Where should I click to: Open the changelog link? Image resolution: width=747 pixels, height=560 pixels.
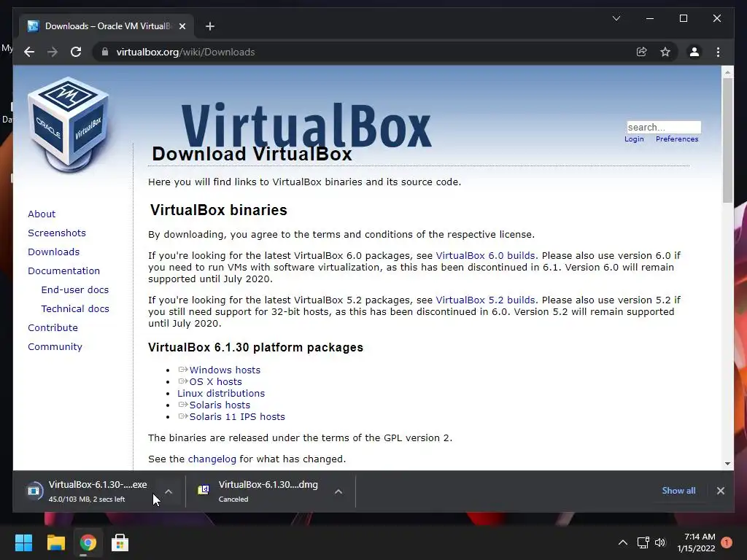tap(212, 459)
